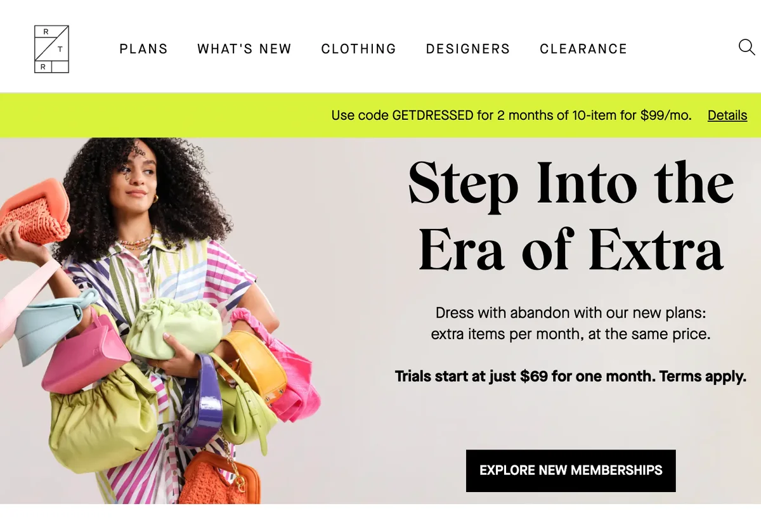Click the "Trials start at just $69" text
The width and height of the screenshot is (761, 532).
click(x=570, y=376)
